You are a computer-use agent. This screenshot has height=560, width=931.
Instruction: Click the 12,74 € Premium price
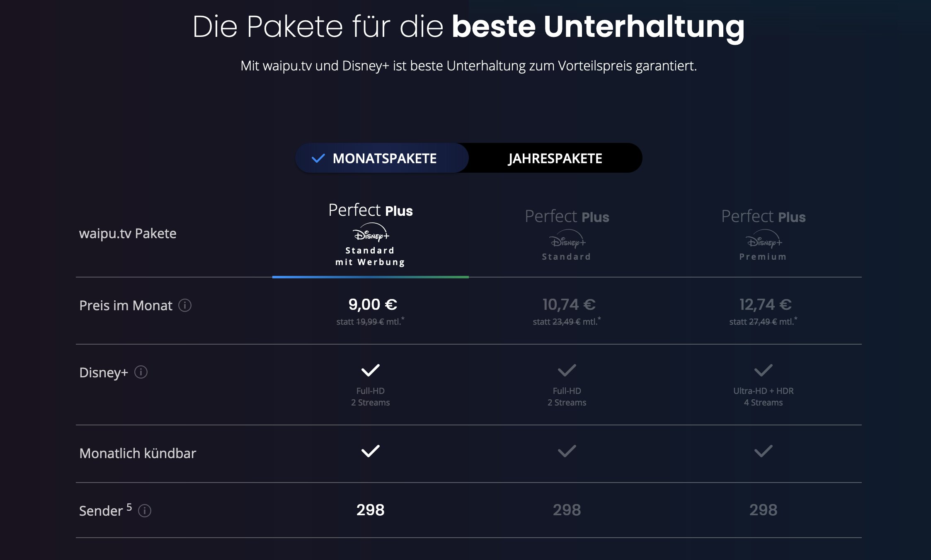pos(765,304)
